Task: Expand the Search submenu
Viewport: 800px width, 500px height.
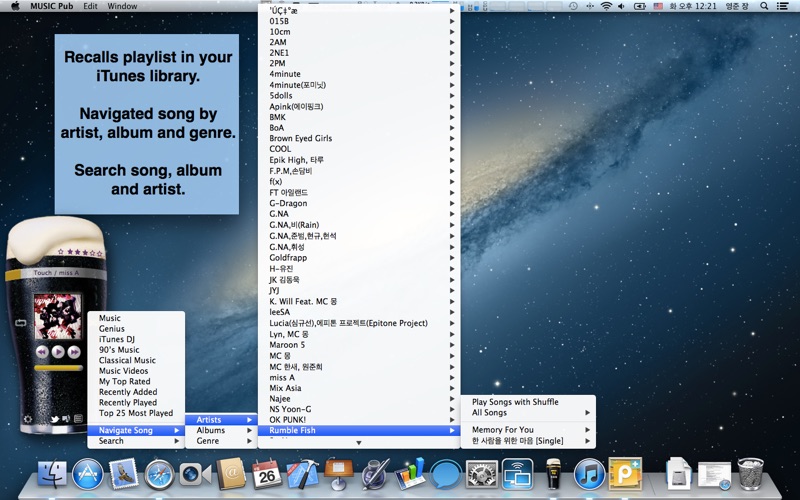Action: tap(136, 441)
